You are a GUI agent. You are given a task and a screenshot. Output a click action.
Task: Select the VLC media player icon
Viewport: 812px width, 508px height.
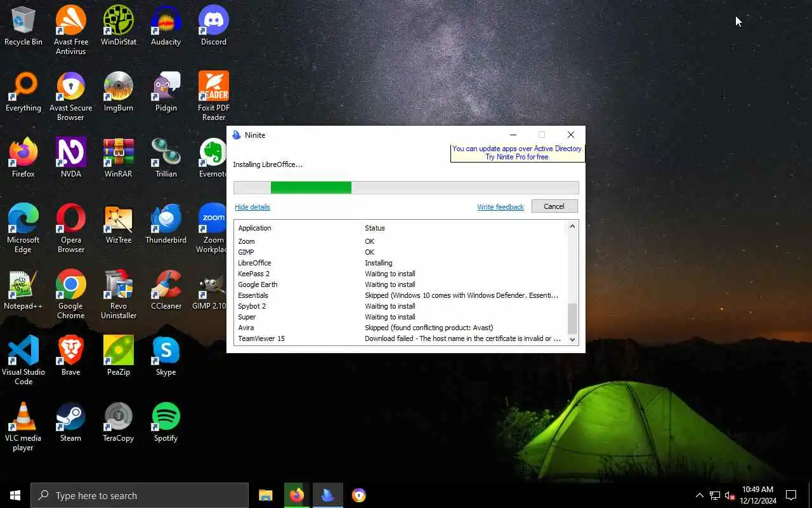click(23, 427)
